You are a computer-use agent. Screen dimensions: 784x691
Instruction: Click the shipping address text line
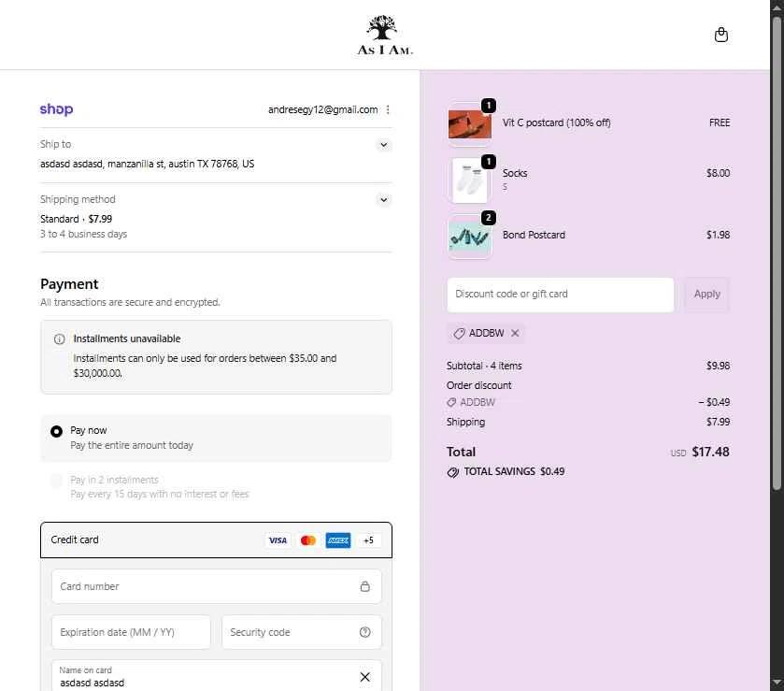(x=147, y=165)
